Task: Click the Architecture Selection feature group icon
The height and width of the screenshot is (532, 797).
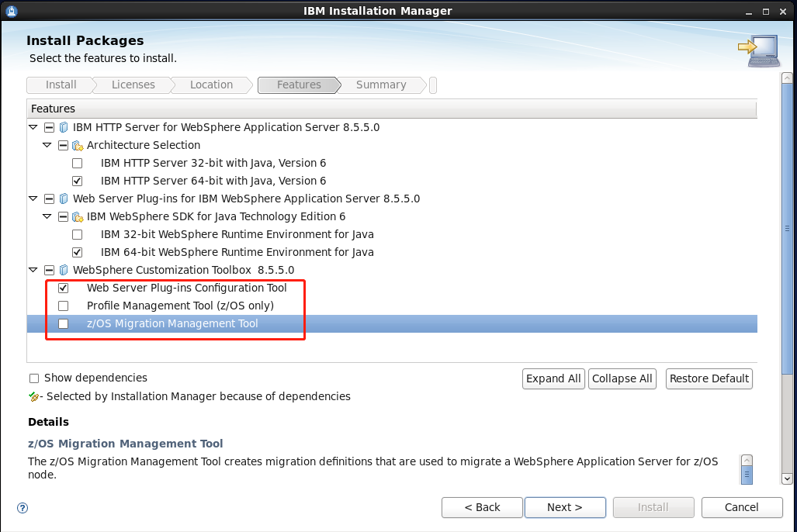Action: [x=78, y=146]
